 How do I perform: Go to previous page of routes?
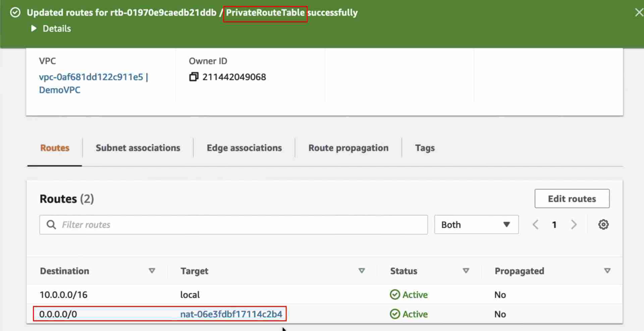[536, 224]
